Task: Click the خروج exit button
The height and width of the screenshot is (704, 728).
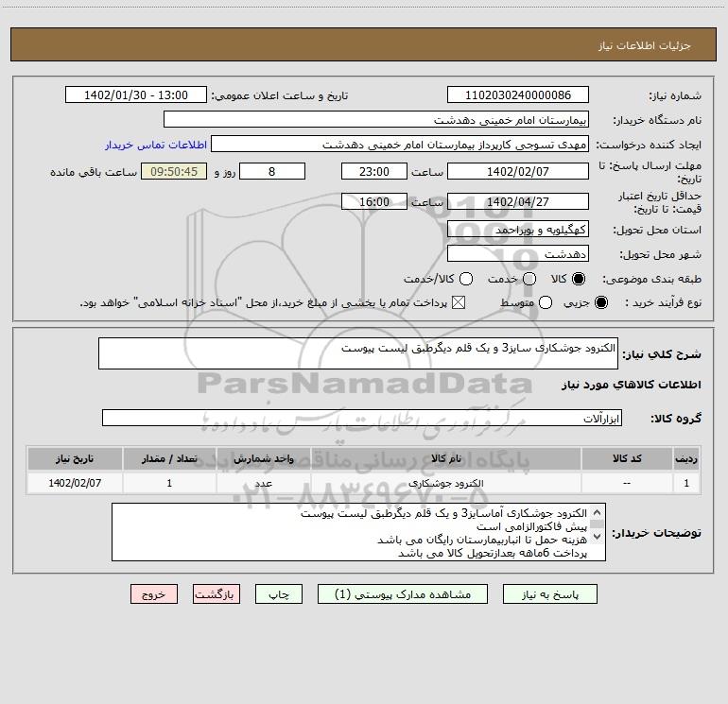Action: [154, 594]
